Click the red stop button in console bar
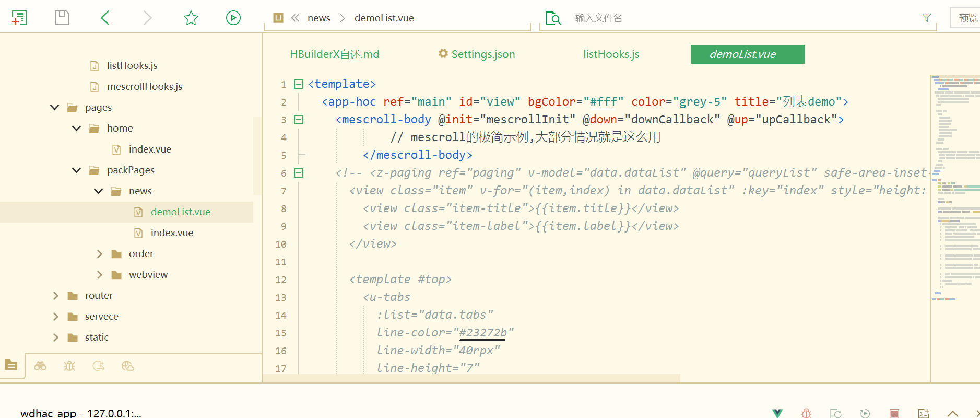Image resolution: width=980 pixels, height=418 pixels. (x=894, y=413)
